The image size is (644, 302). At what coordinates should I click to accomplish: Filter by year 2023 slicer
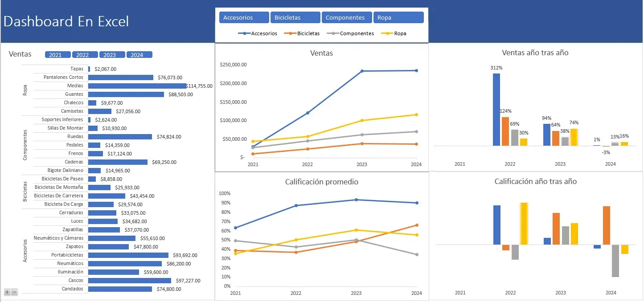(x=112, y=55)
